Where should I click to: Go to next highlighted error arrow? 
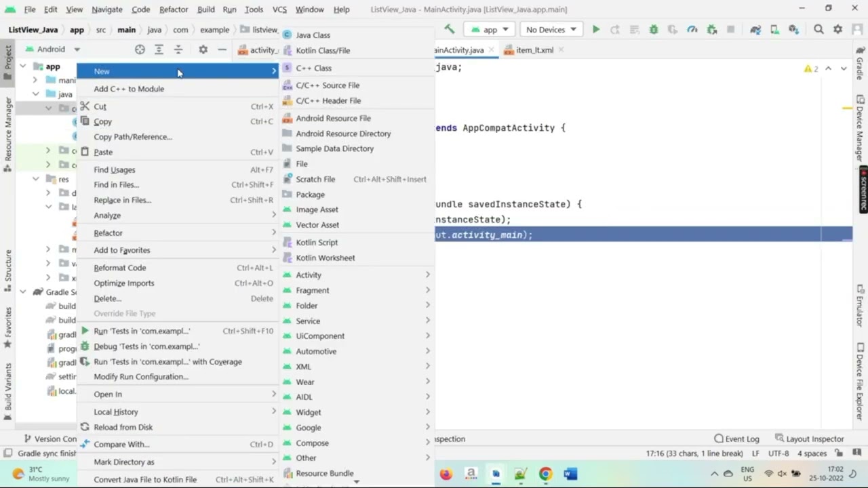pyautogui.click(x=844, y=68)
